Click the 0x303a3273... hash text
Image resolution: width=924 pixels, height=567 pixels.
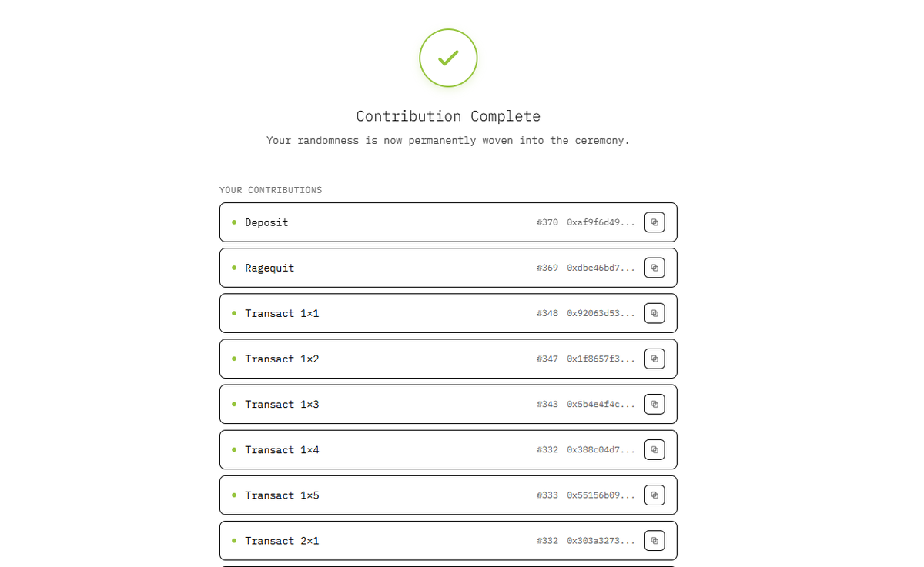pos(601,540)
